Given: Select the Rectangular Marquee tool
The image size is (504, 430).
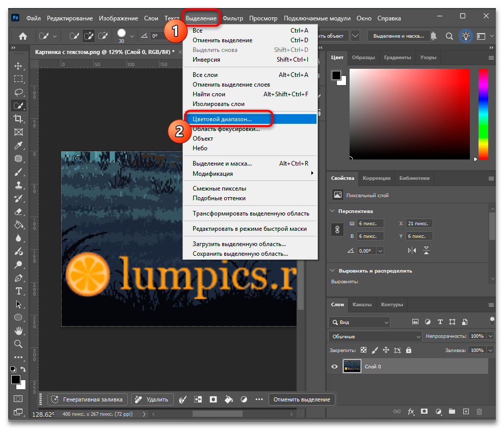Looking at the screenshot, I should [18, 79].
